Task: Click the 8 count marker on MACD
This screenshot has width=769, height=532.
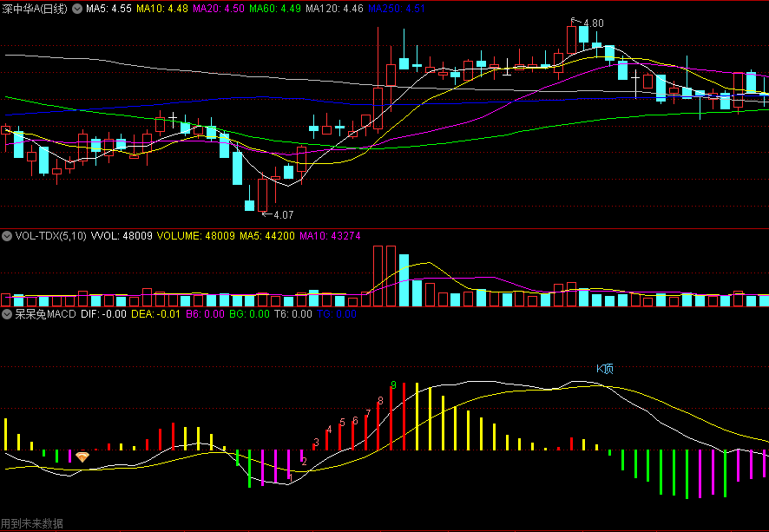Action: 380,401
